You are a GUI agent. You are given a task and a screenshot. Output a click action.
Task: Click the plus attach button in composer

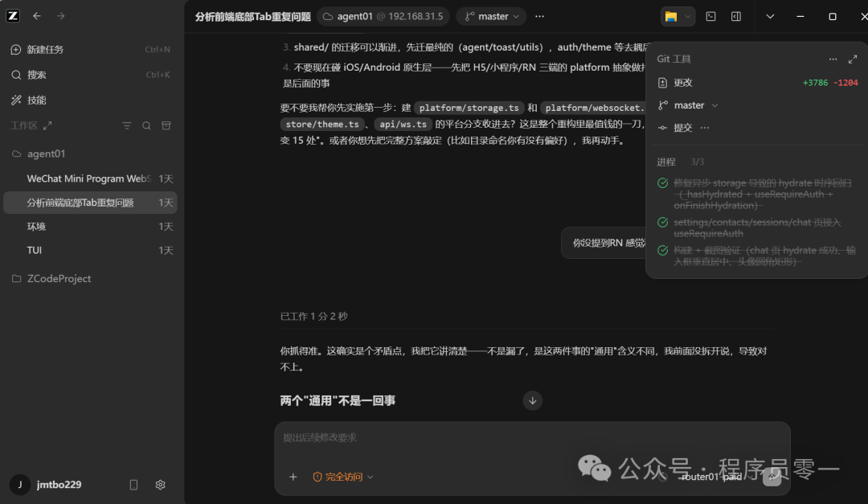coord(293,477)
